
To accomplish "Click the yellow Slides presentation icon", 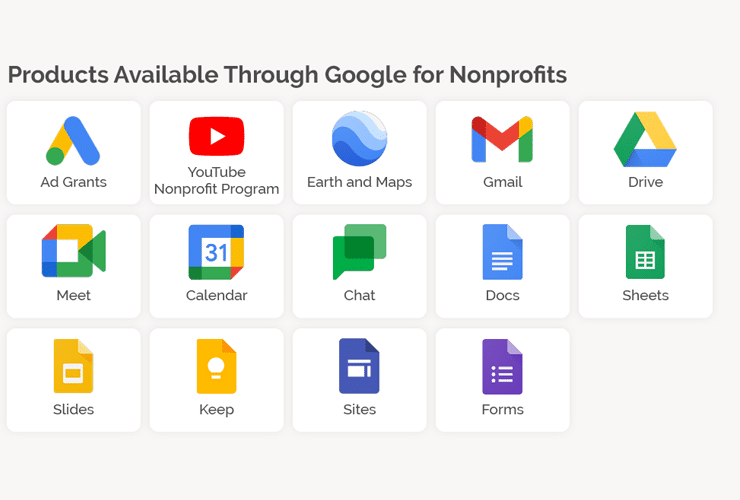I will [74, 366].
